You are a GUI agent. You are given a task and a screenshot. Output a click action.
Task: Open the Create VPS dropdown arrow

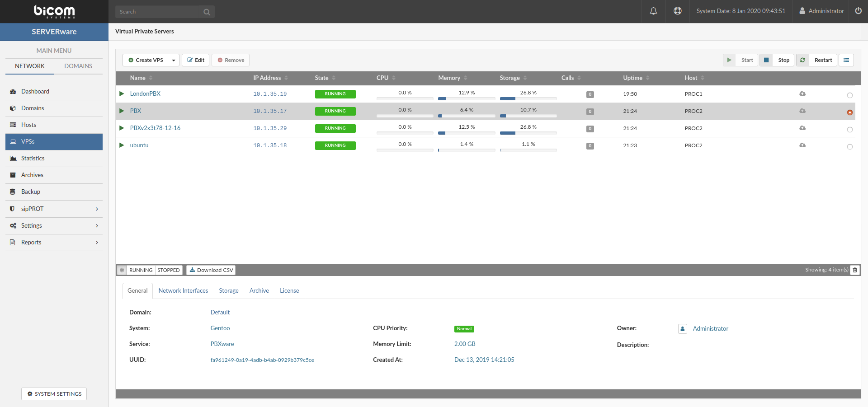(x=174, y=60)
